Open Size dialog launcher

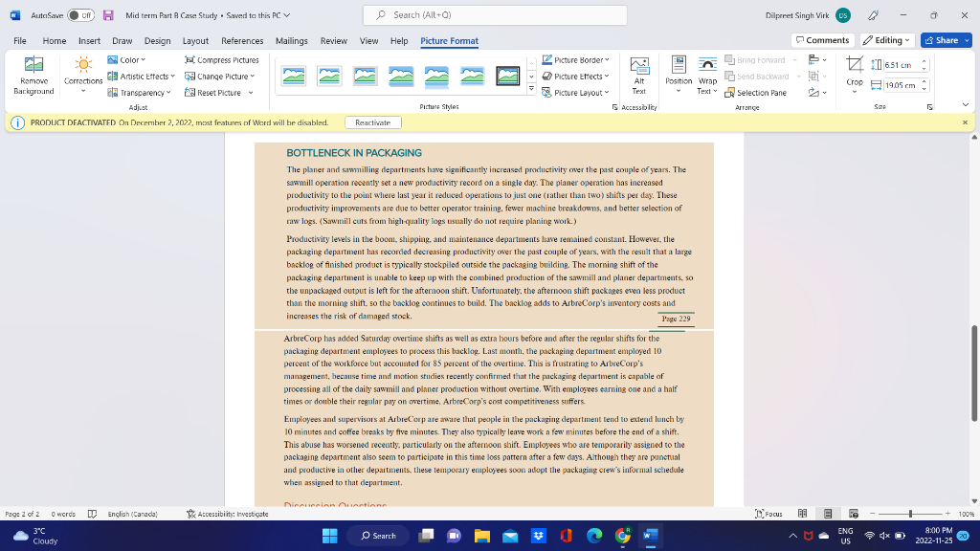(x=929, y=107)
